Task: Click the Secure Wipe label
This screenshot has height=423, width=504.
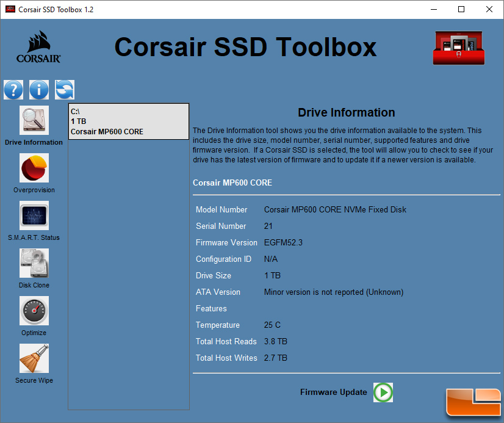Action: [34, 380]
